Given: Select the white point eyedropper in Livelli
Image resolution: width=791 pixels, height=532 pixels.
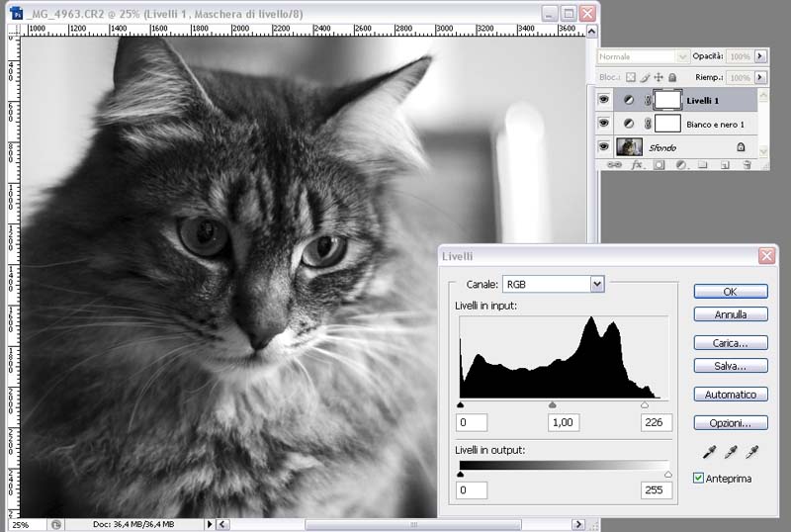Looking at the screenshot, I should (751, 453).
